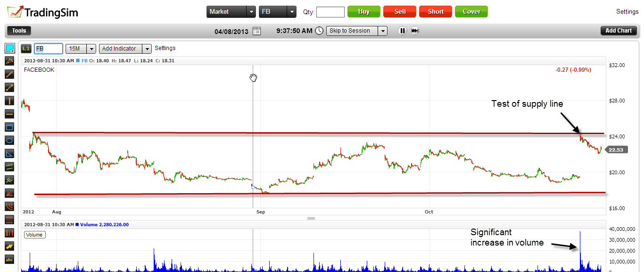Open the calendar date picker icon
Image resolution: width=644 pixels, height=272 pixels.
pyautogui.click(x=256, y=31)
